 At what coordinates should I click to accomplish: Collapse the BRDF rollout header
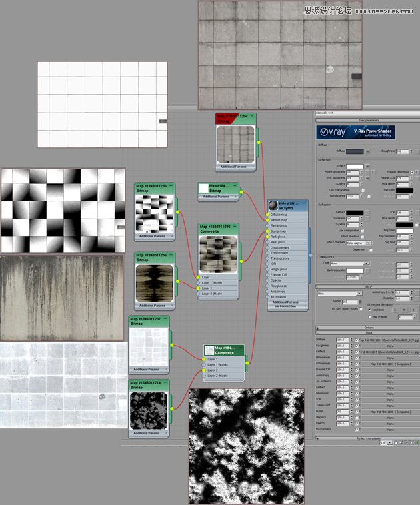tap(367, 286)
